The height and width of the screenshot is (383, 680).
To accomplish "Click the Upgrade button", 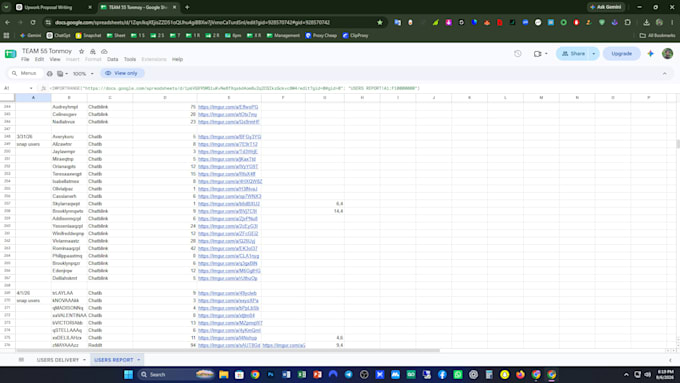I will [621, 54].
